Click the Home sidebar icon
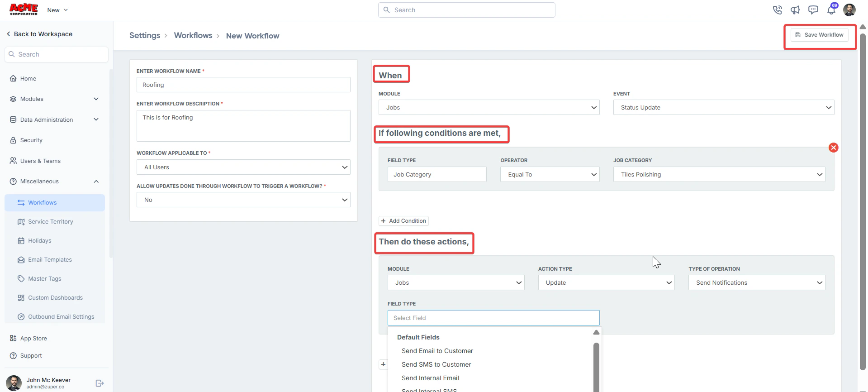The image size is (868, 392). [x=13, y=78]
